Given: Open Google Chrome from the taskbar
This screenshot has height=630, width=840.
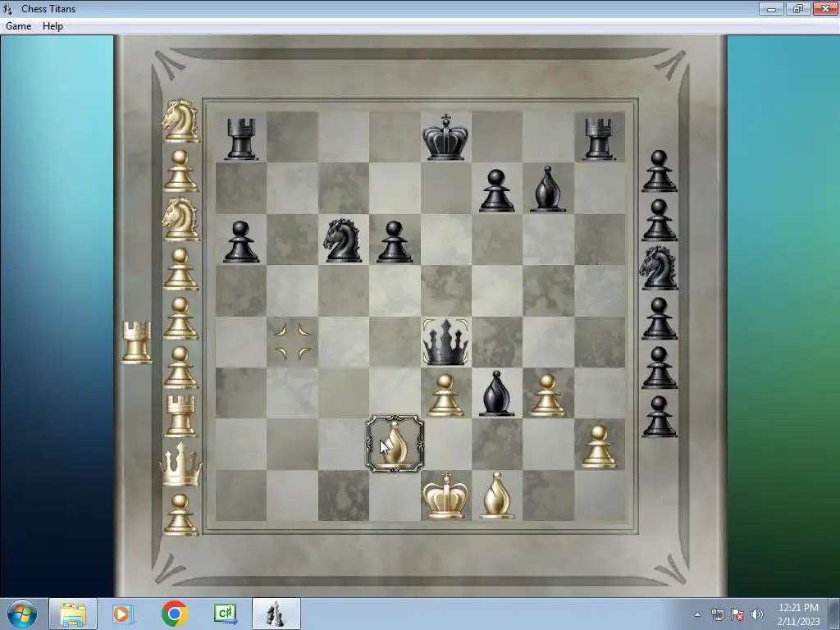Looking at the screenshot, I should click(174, 614).
